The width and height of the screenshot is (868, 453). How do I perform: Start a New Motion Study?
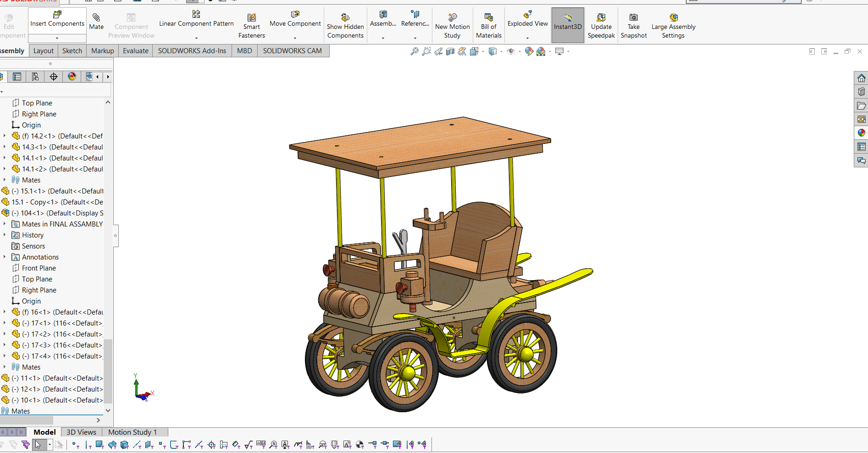pos(452,18)
